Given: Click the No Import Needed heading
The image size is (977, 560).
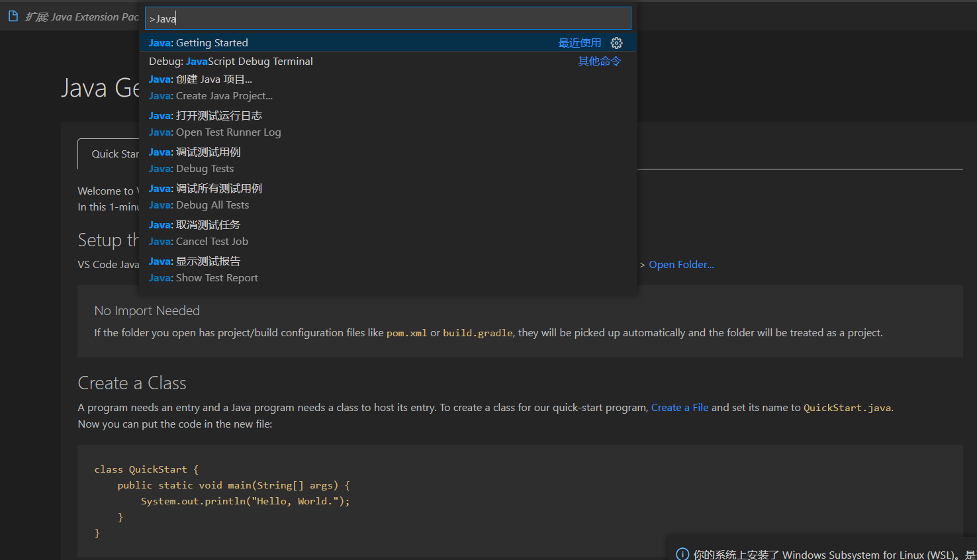Looking at the screenshot, I should pos(147,310).
